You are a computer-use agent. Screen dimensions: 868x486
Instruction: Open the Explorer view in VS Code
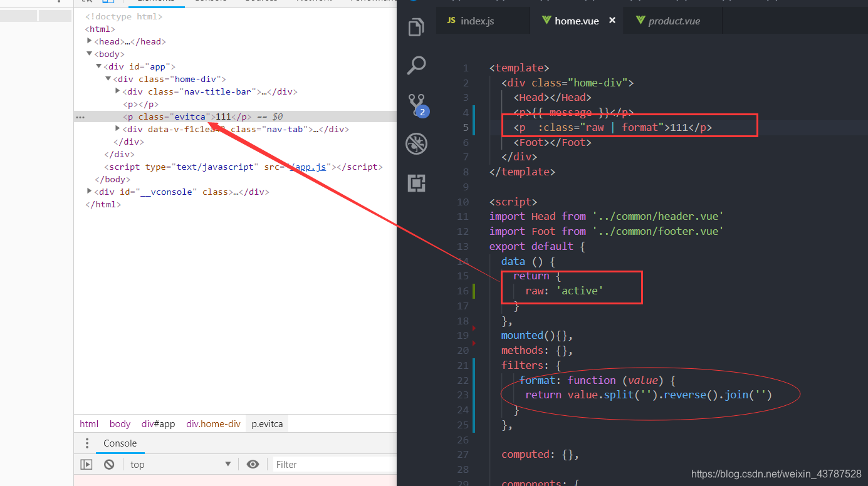pyautogui.click(x=416, y=27)
